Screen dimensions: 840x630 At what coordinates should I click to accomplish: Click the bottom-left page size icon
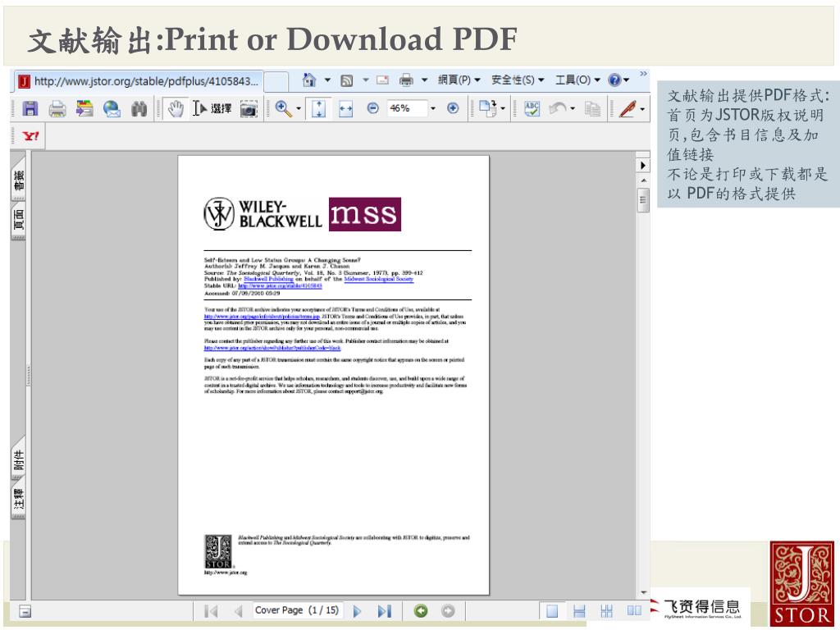25,610
